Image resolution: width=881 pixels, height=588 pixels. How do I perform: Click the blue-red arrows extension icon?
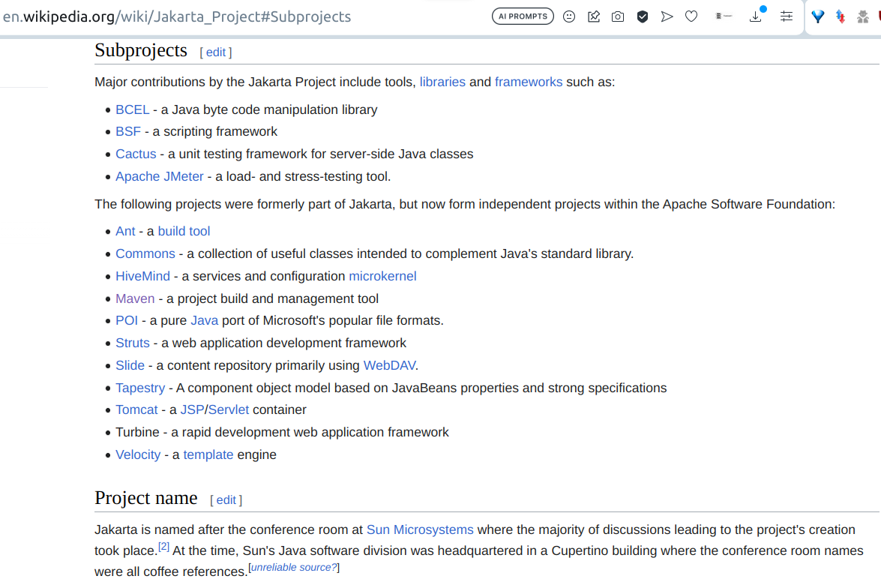(x=841, y=16)
